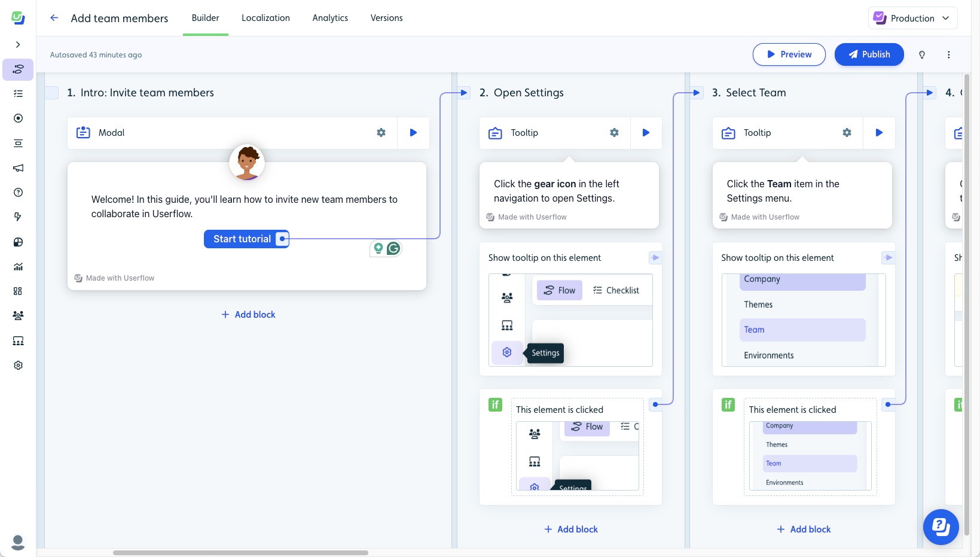Add block under step 3
Image resolution: width=980 pixels, height=557 pixels.
(x=804, y=529)
